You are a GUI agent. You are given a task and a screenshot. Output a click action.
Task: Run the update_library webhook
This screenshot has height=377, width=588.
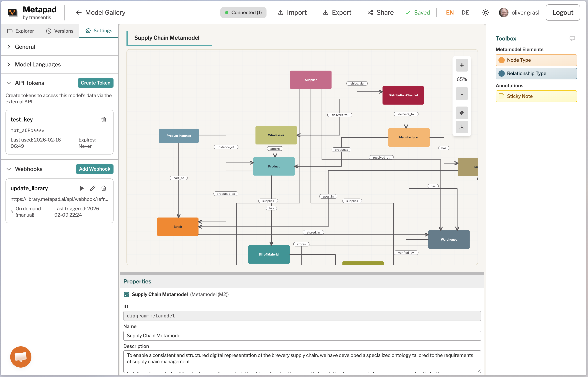[x=82, y=188]
